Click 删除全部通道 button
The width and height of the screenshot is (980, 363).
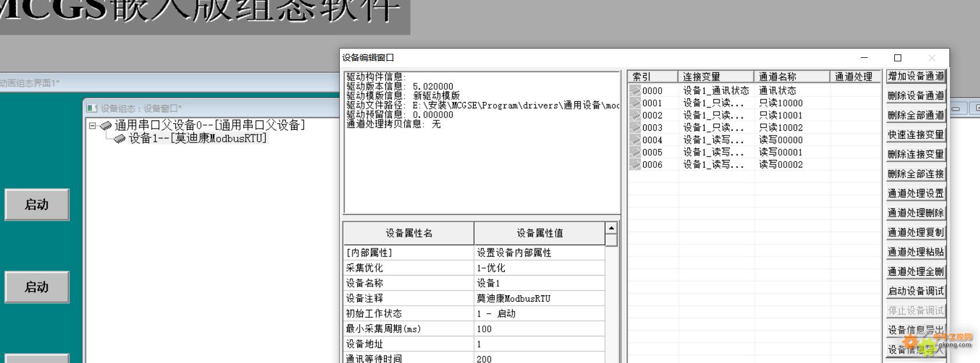[x=916, y=115]
